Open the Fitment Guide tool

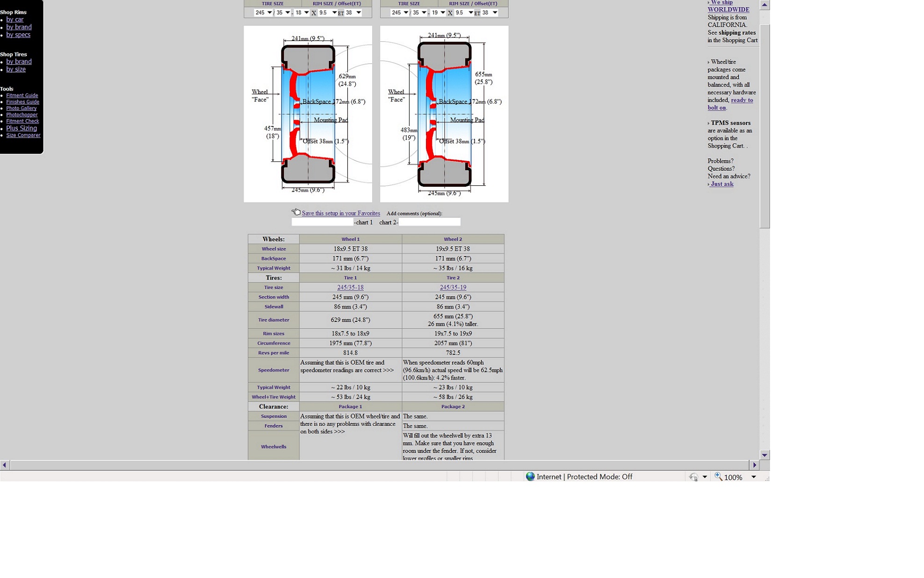pyautogui.click(x=22, y=95)
